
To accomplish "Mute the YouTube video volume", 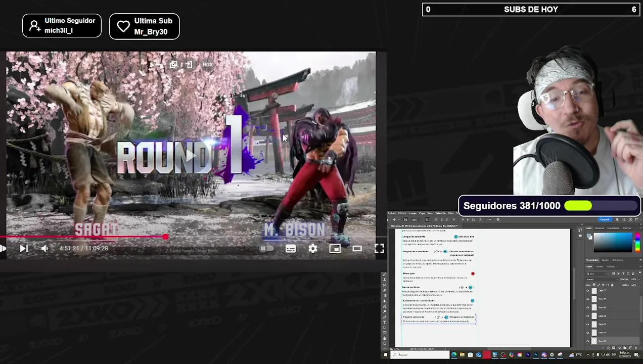I will coord(44,248).
